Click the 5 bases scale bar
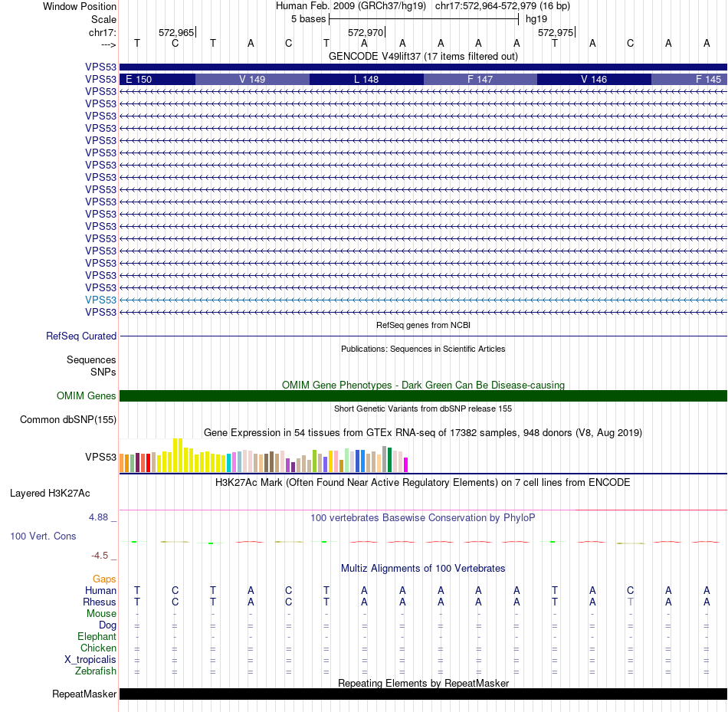 (424, 19)
